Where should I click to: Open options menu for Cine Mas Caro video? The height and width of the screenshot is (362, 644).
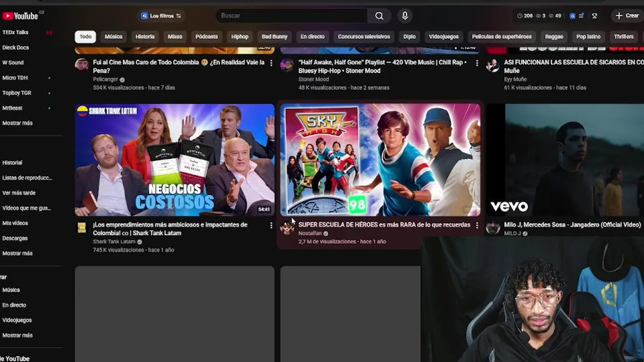(x=271, y=63)
